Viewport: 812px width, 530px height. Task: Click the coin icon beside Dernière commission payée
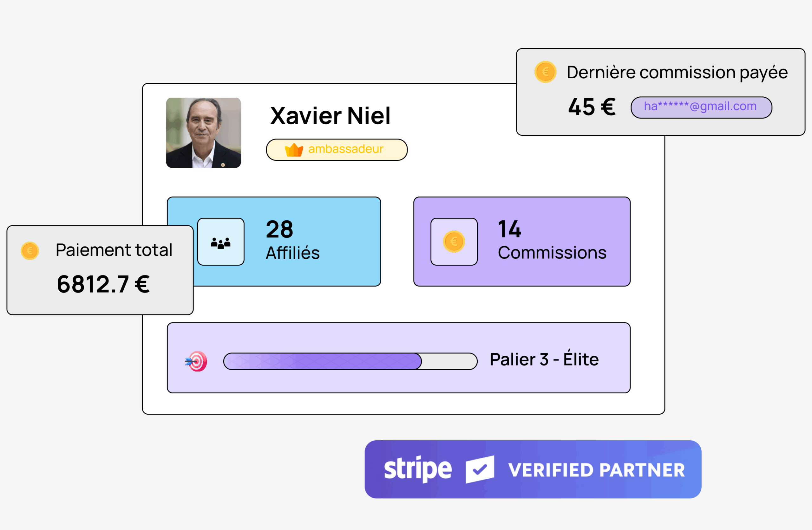545,72
